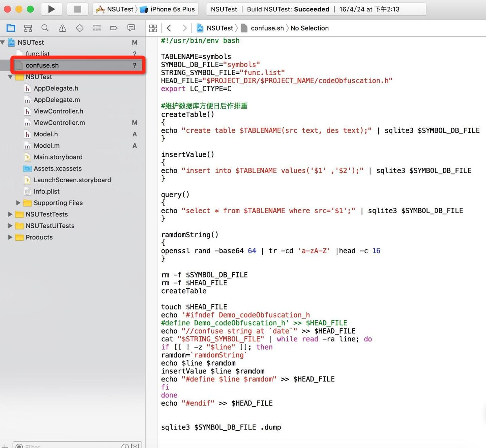Click confuse.sh in the jump bar

[x=262, y=28]
